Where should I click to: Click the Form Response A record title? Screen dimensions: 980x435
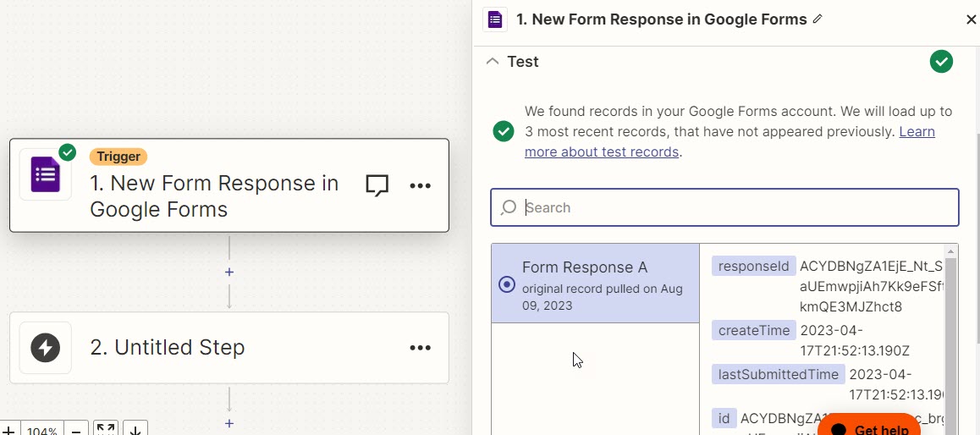click(585, 267)
